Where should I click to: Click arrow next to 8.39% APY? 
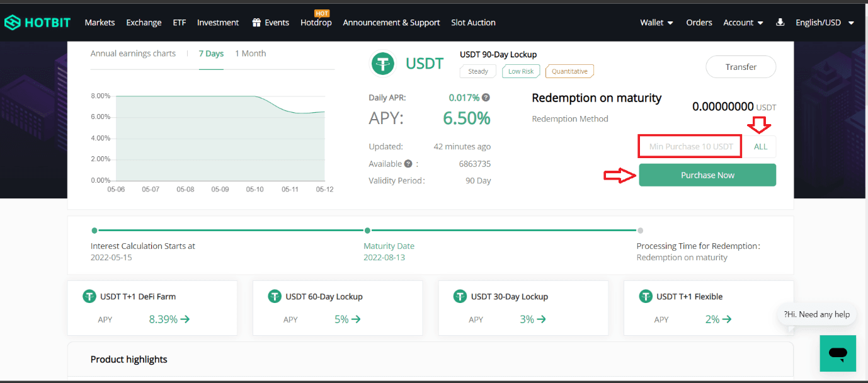[185, 319]
